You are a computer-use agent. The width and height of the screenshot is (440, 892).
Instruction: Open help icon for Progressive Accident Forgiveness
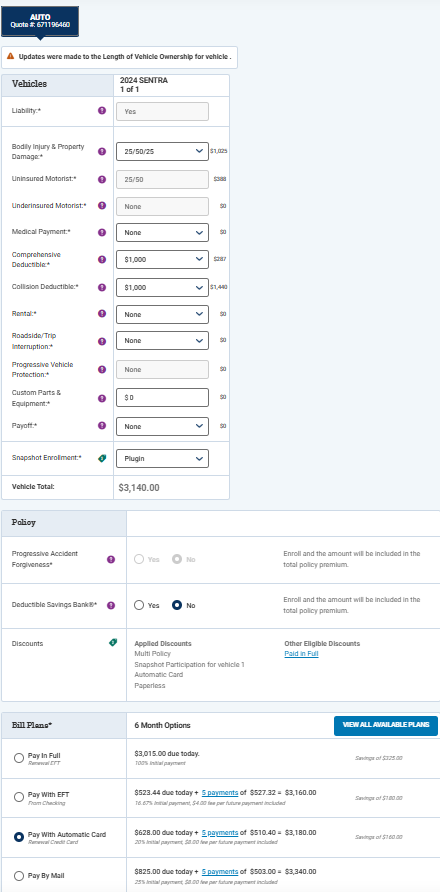pyautogui.click(x=111, y=559)
